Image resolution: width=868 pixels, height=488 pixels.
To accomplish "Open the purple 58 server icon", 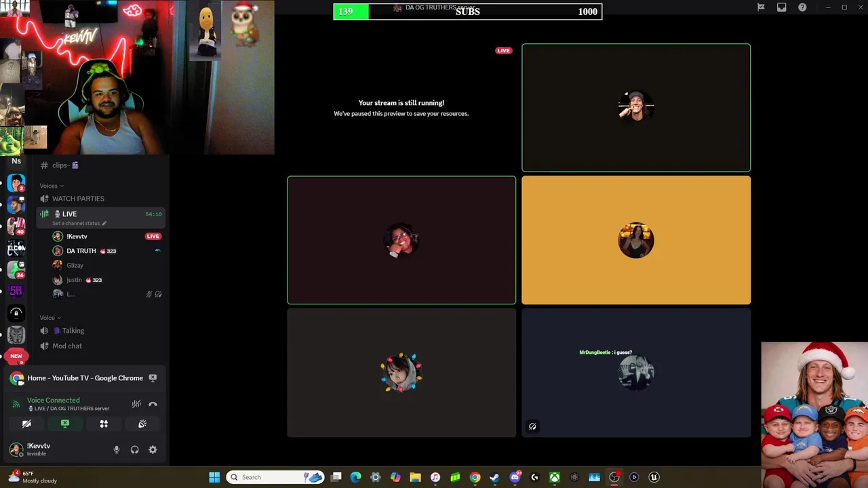I will pyautogui.click(x=16, y=291).
